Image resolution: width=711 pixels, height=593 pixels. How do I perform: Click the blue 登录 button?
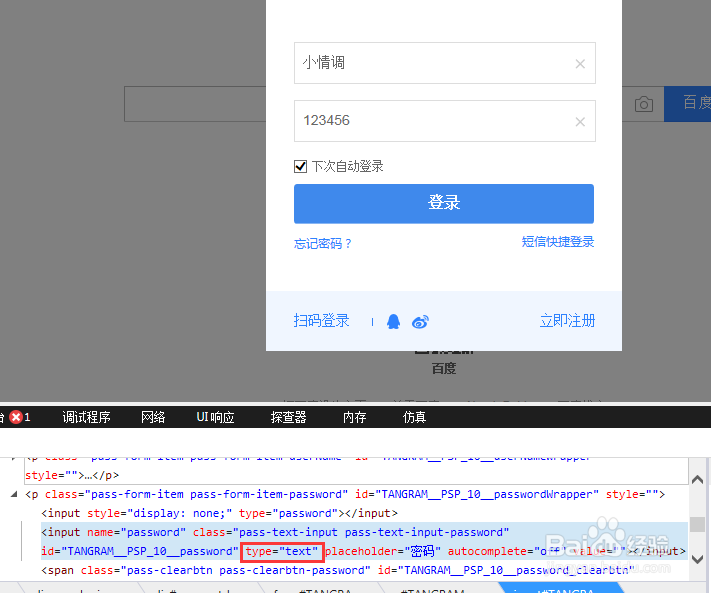443,204
